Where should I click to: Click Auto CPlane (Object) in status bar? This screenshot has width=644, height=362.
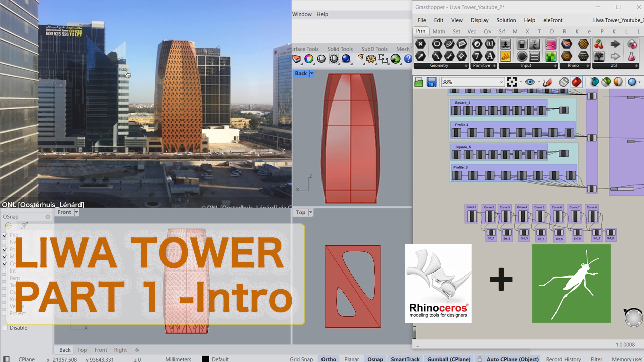(507, 359)
